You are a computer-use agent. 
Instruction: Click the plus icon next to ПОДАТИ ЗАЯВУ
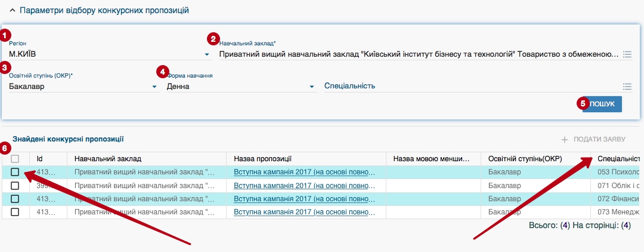point(564,139)
